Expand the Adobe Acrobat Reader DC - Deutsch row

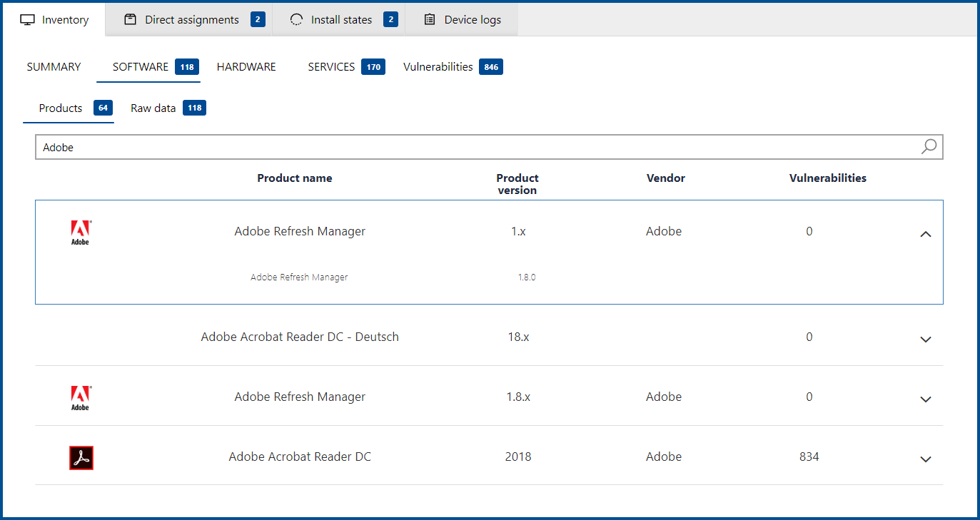coord(925,339)
